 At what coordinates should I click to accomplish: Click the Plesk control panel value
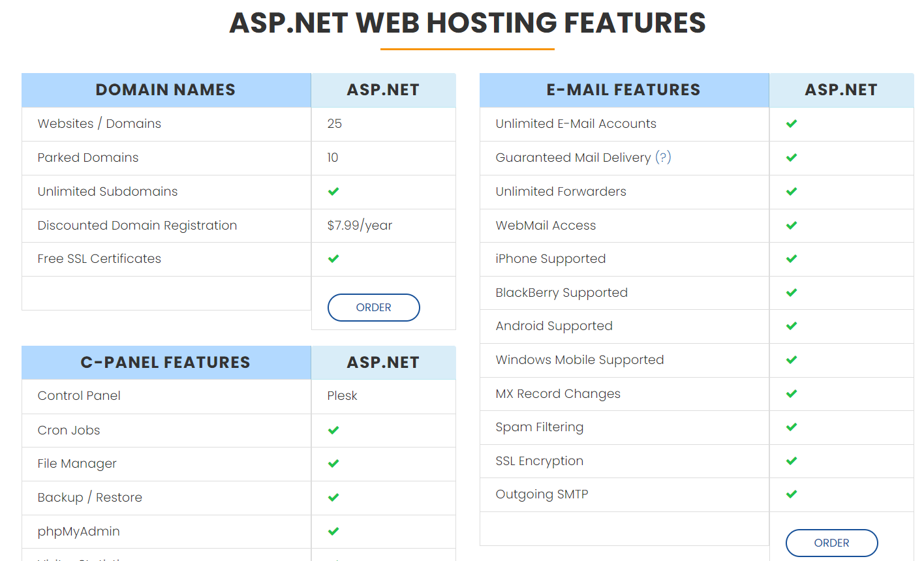pos(342,396)
